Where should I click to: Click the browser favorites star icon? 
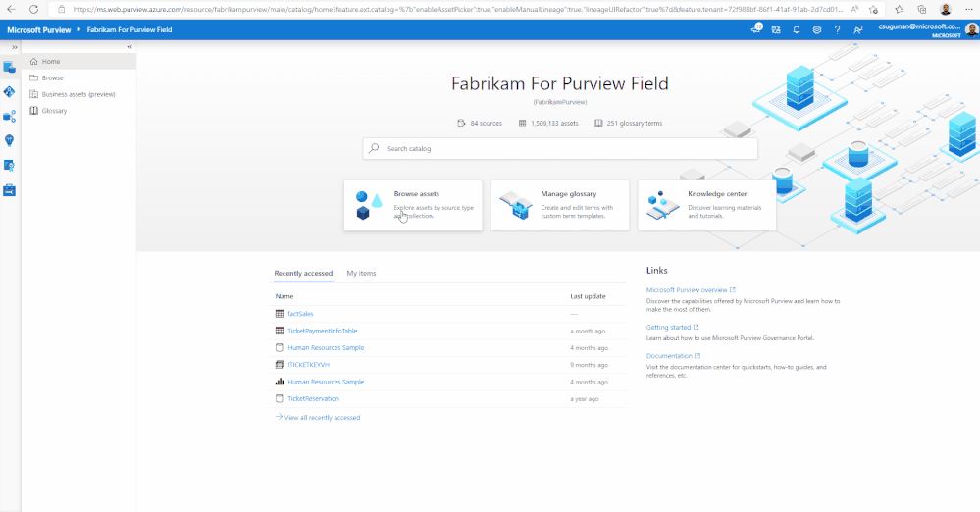tap(874, 10)
